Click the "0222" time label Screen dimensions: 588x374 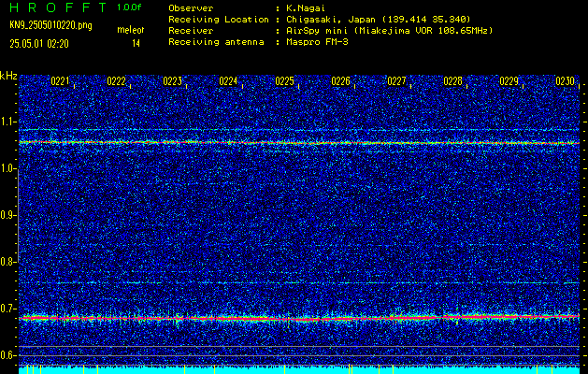(116, 81)
